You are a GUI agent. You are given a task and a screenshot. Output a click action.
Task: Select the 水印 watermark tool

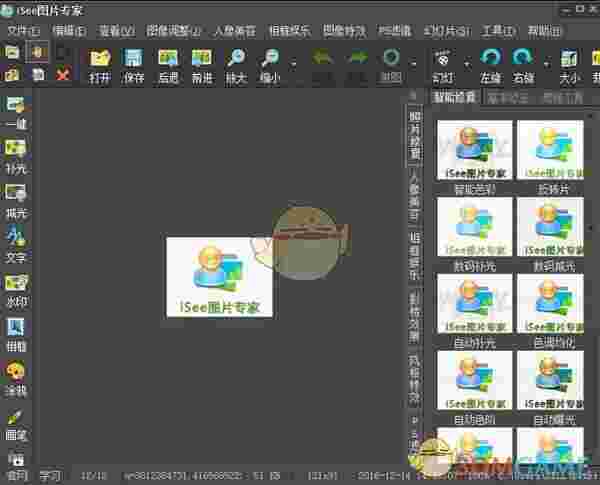[x=16, y=291]
